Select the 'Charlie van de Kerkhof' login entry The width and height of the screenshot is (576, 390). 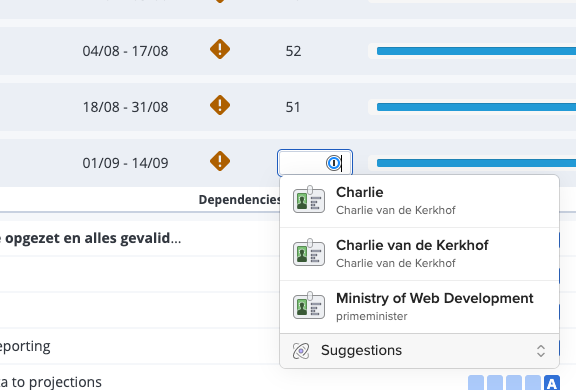pos(420,254)
